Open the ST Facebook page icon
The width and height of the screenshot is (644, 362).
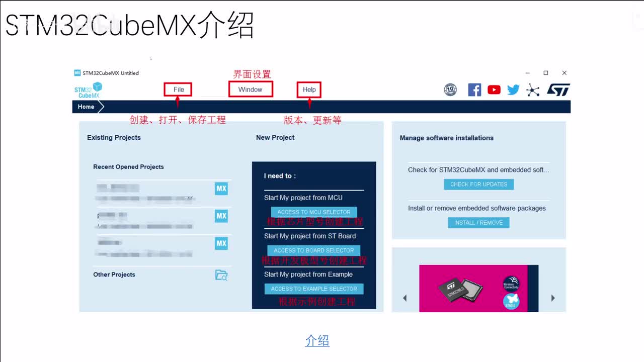pyautogui.click(x=474, y=90)
